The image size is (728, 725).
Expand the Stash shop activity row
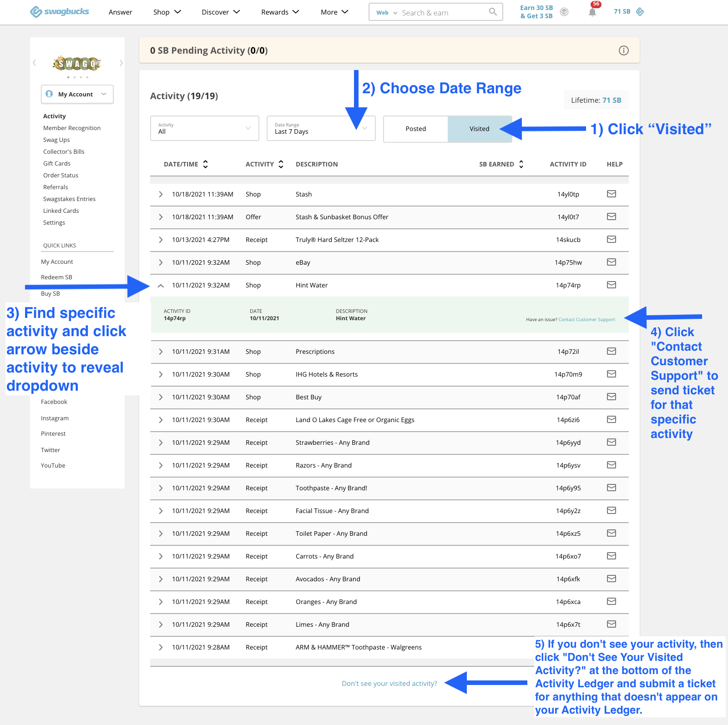click(x=161, y=194)
